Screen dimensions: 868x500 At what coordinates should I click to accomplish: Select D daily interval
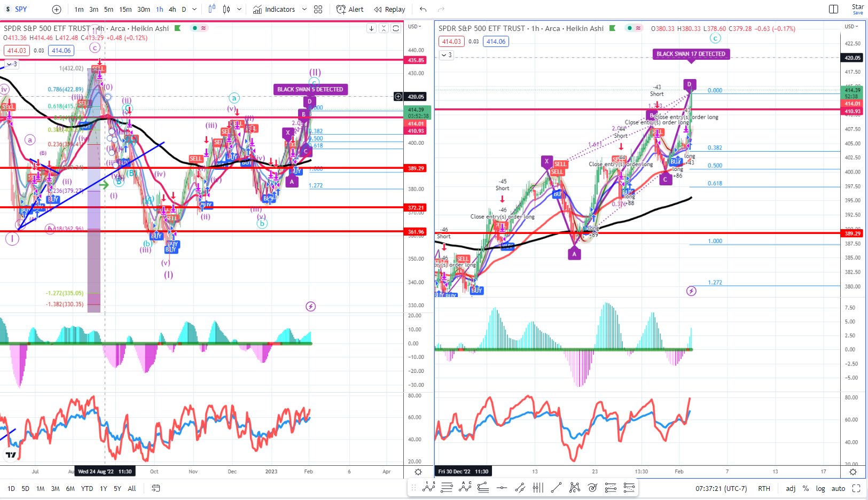184,9
